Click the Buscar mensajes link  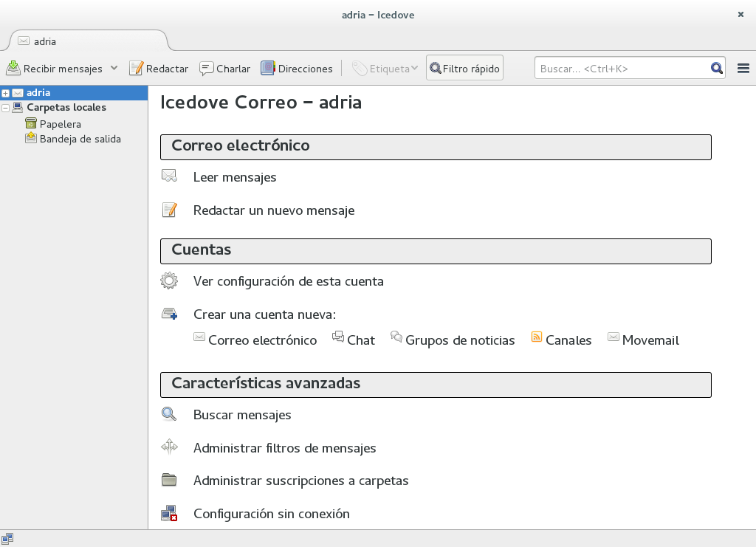(x=242, y=414)
